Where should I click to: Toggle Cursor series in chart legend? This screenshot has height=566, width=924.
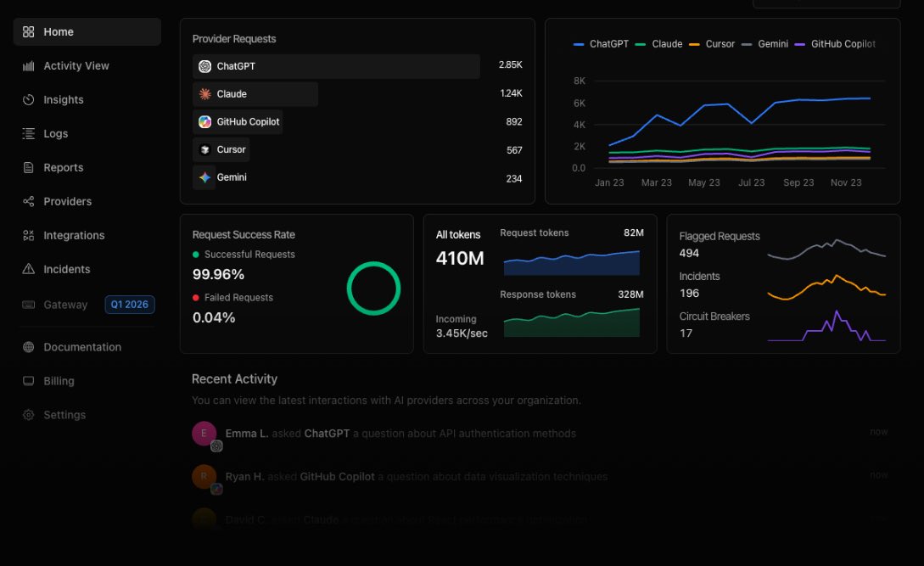(x=712, y=44)
